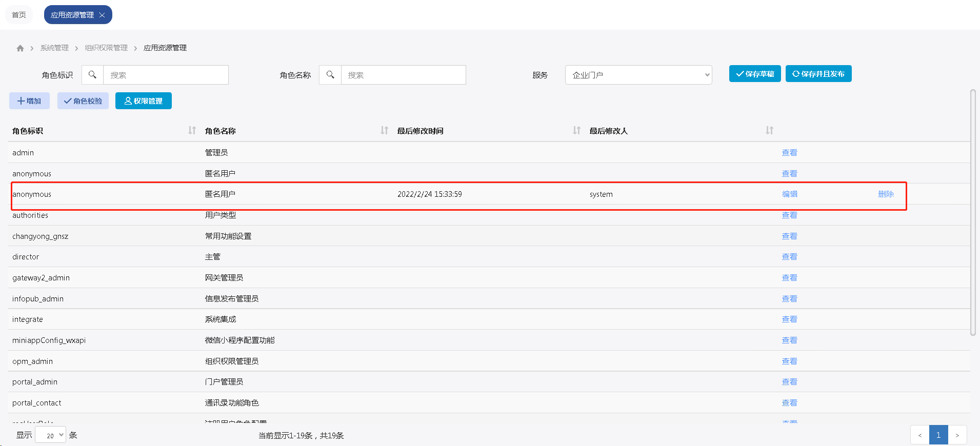Image resolution: width=980 pixels, height=446 pixels.
Task: Open the page size dropdown showing 20
Action: 50,435
